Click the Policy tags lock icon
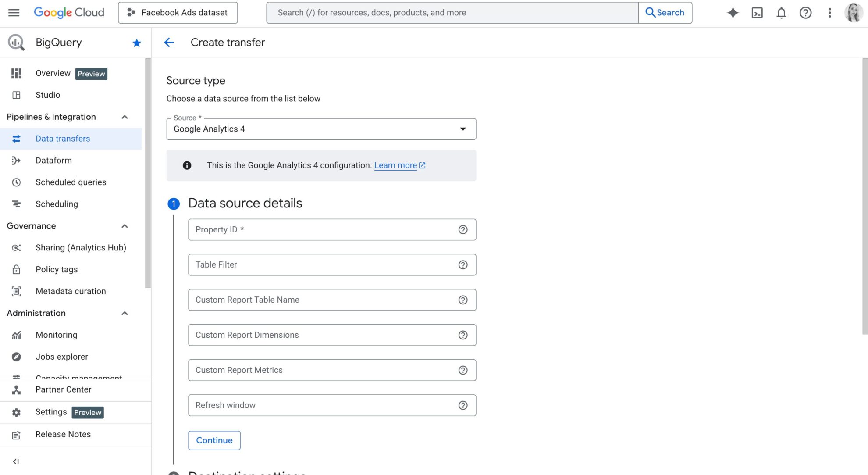Viewport: 868px width, 475px height. pos(16,270)
